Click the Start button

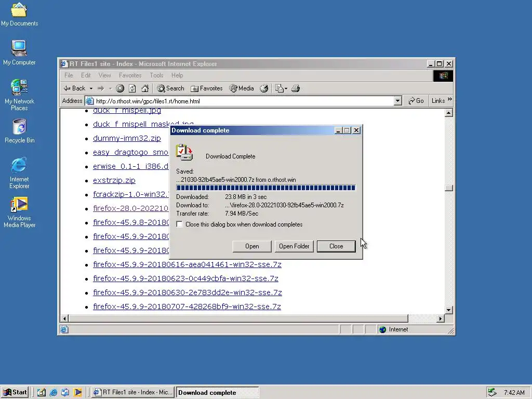pyautogui.click(x=15, y=392)
